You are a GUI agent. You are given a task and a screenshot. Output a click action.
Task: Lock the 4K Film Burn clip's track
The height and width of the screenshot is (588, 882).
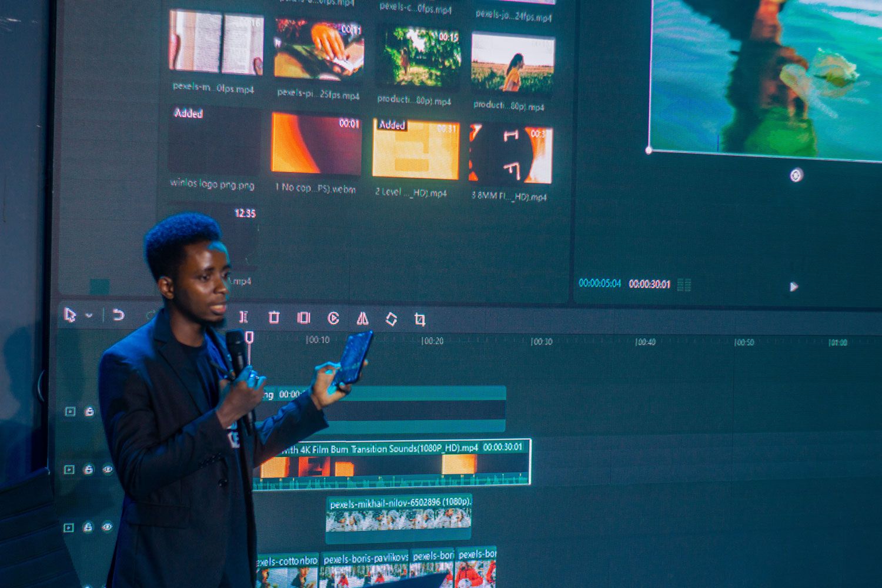(88, 469)
